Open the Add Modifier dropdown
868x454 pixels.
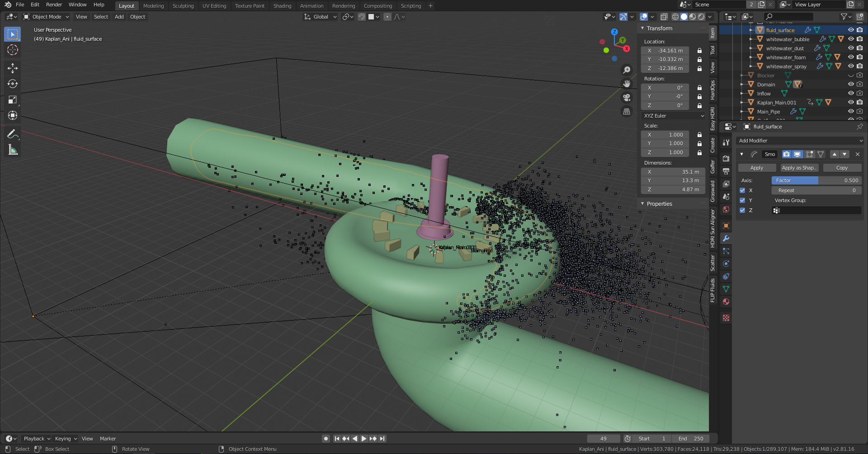[x=800, y=141]
